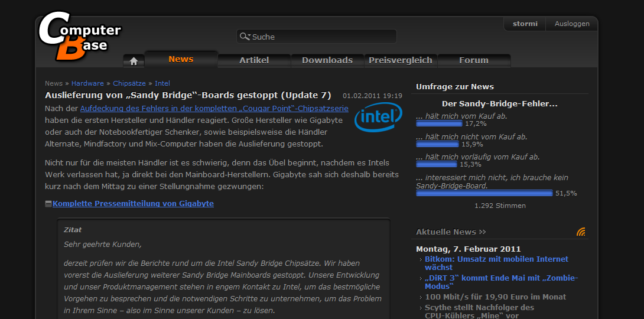Click the News breadcrumb text
The height and width of the screenshot is (319, 644).
54,83
